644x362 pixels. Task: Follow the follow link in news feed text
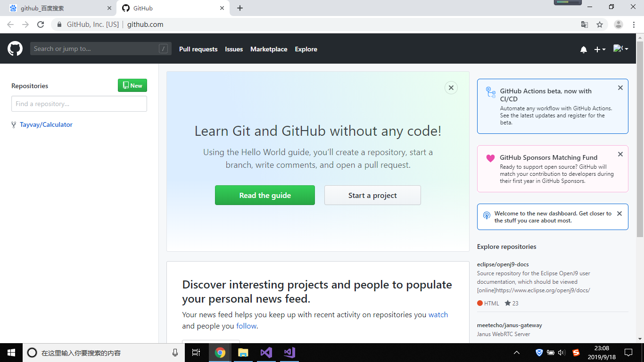(246, 326)
